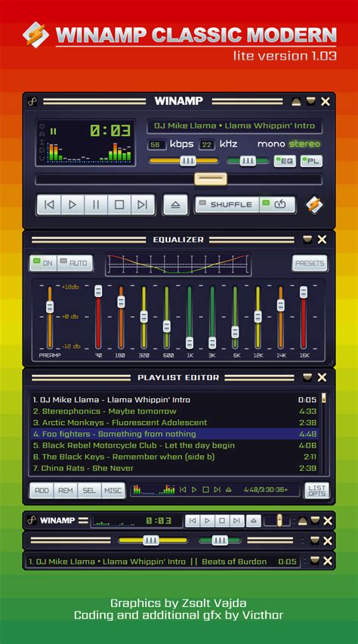Toggle Shuffle mode
Viewport: 358px width, 644px height.
pos(227,205)
